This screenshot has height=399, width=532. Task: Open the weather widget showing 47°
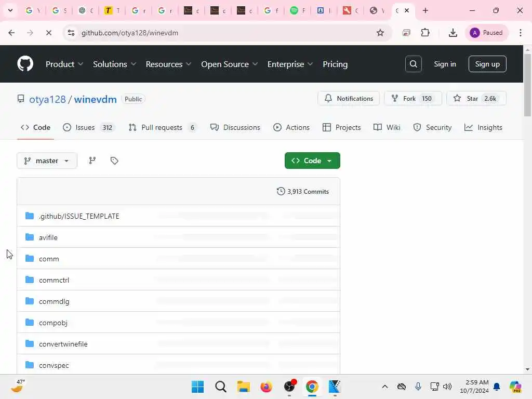17,387
